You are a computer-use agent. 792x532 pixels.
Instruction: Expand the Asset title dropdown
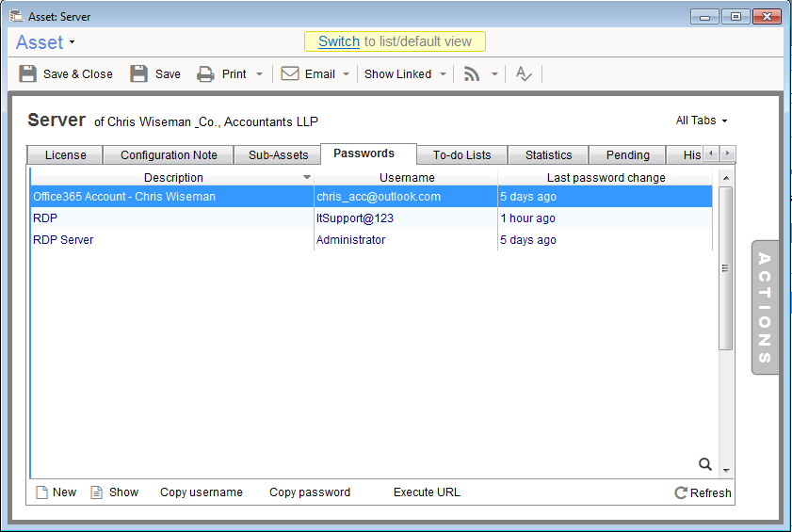tap(73, 42)
